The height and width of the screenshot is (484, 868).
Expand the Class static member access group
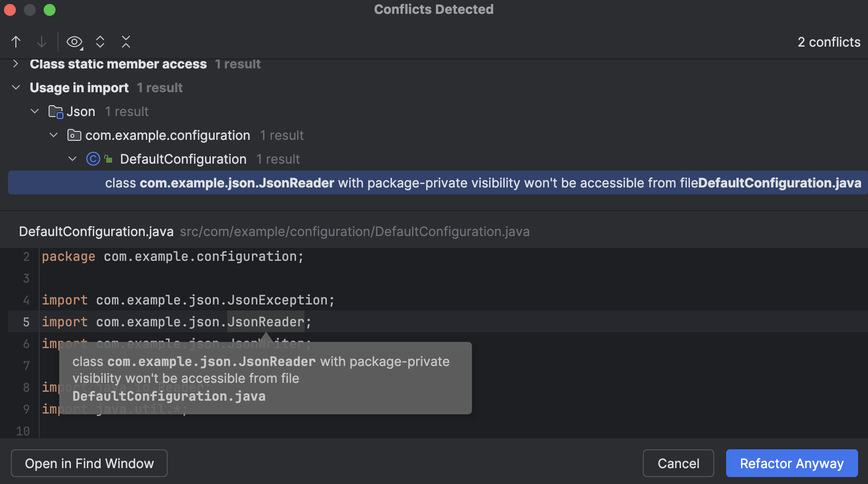click(x=14, y=63)
